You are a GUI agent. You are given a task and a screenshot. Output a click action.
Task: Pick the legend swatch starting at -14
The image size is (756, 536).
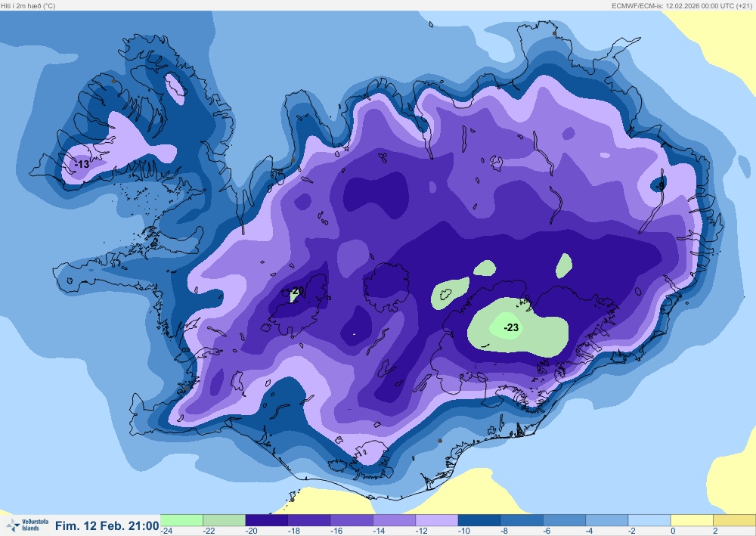tap(395, 520)
